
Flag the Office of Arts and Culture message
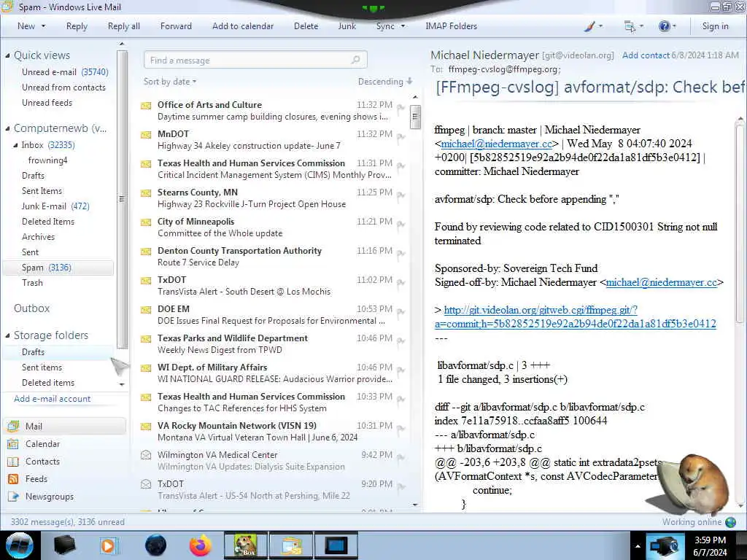(x=400, y=109)
